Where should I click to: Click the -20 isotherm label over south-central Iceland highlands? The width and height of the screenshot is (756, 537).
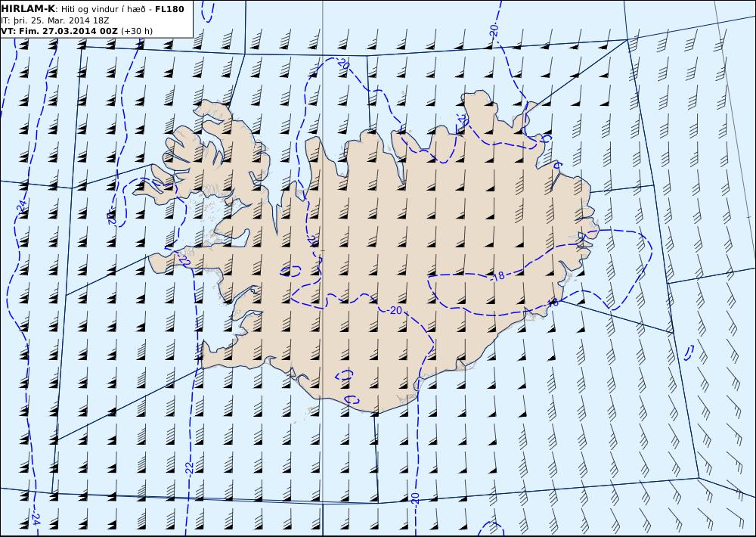tap(394, 310)
